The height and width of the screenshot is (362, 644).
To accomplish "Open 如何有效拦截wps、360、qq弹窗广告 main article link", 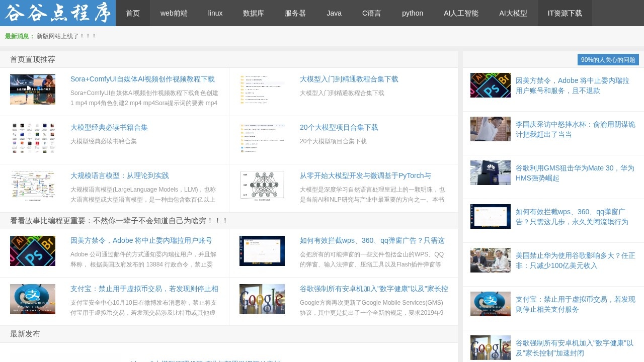I will tap(372, 240).
